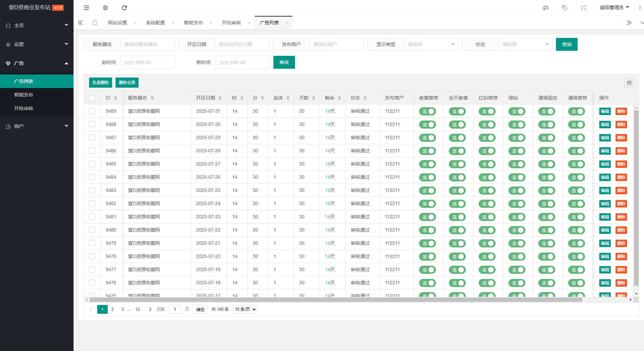The image size is (644, 351).
Task: Delete row 9487 with 删除
Action: (621, 138)
